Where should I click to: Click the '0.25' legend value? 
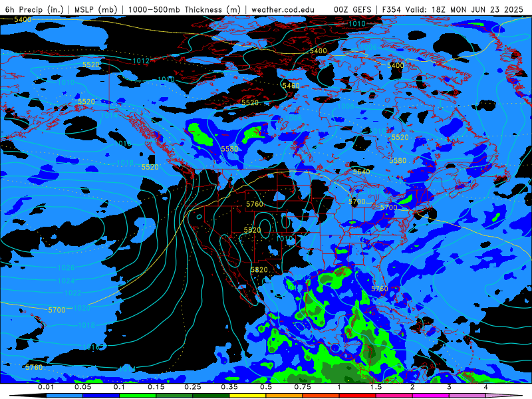point(193,387)
